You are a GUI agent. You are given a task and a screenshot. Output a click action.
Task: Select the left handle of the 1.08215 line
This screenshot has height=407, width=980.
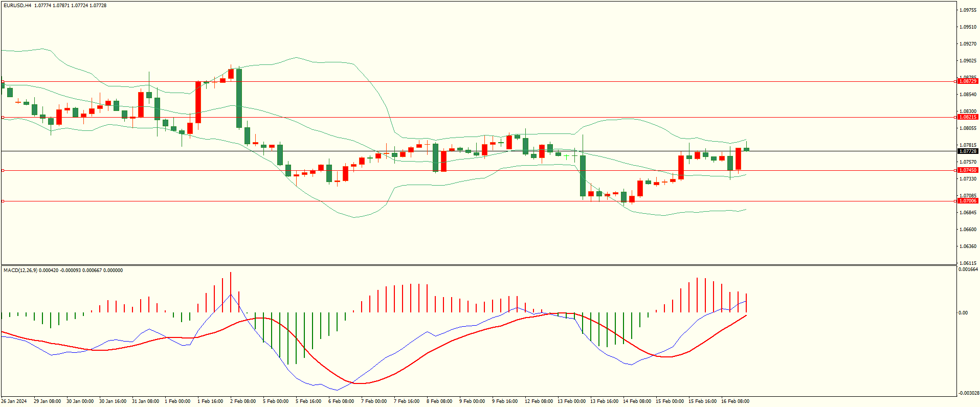pos(3,118)
